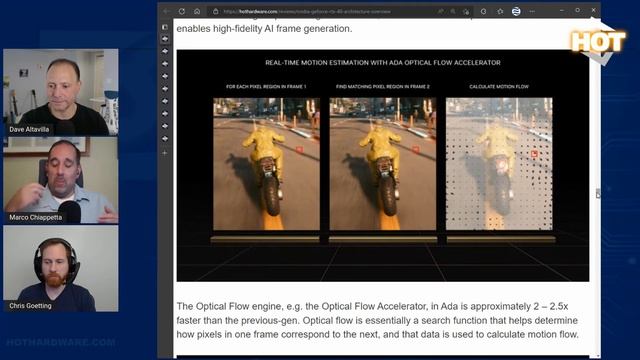Click the 'enables high-fidelity AI frame generation' text
This screenshot has height=360, width=640.
click(x=264, y=29)
